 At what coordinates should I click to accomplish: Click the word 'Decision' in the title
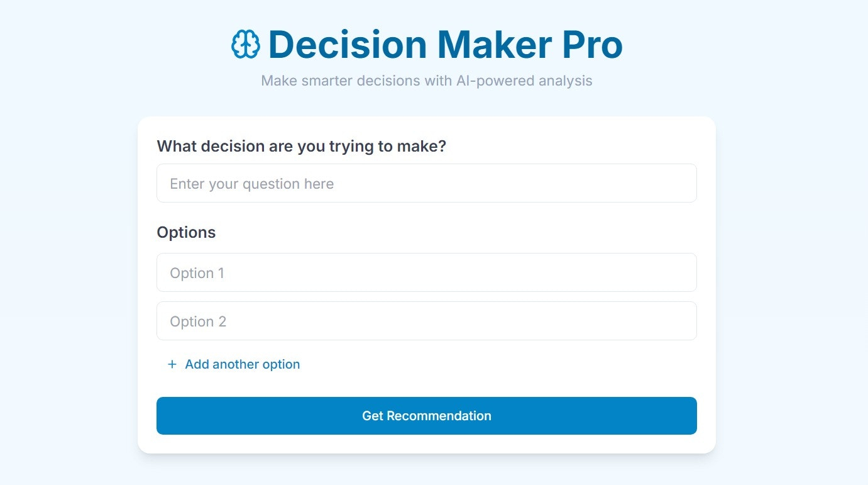point(348,45)
